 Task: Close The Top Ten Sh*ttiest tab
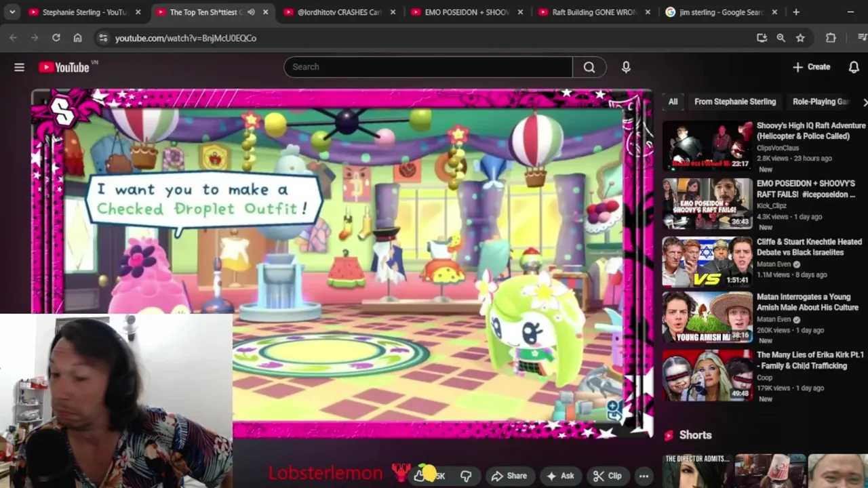click(266, 12)
